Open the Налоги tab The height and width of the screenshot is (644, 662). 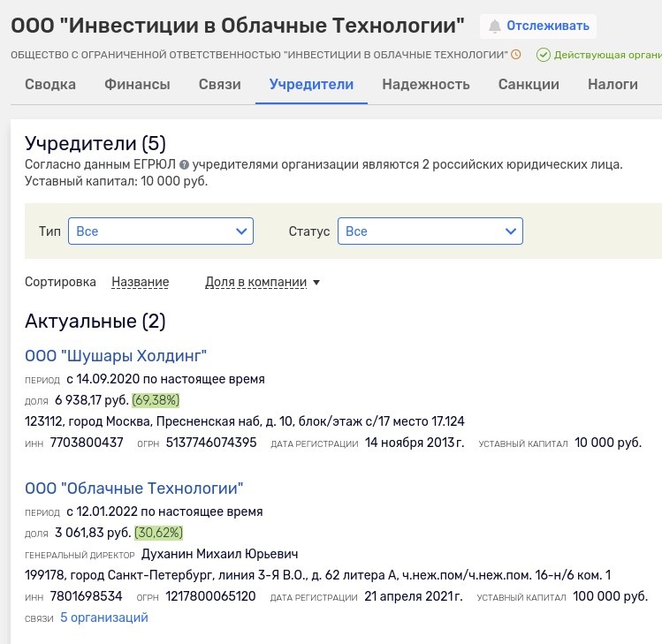(x=613, y=85)
